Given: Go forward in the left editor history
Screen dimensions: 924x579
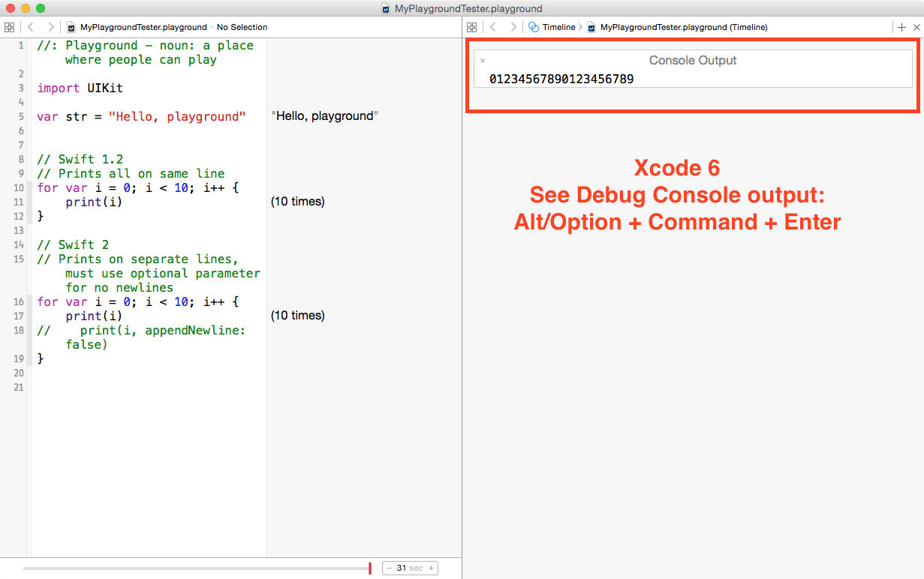Looking at the screenshot, I should pyautogui.click(x=50, y=27).
